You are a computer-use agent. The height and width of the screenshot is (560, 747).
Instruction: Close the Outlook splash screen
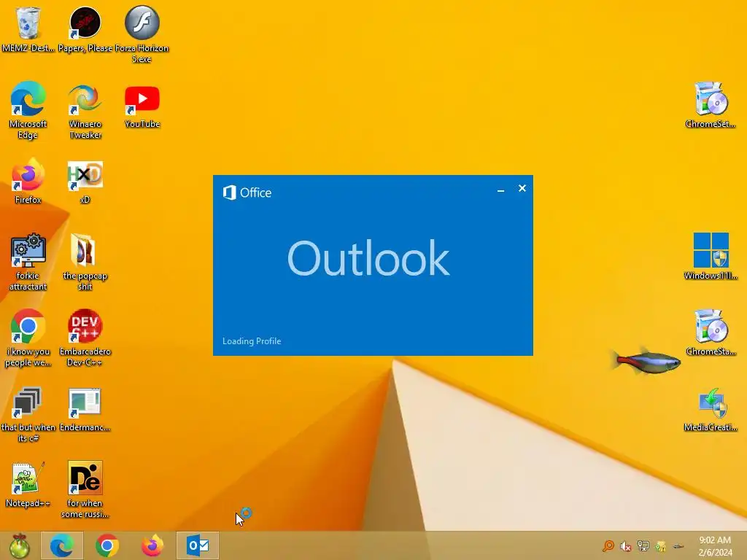tap(522, 189)
